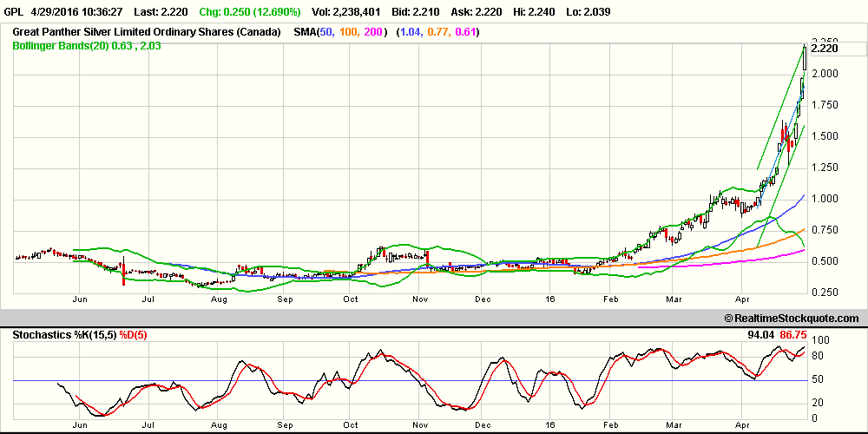Image resolution: width=868 pixels, height=434 pixels.
Task: Click the 0.750 price axis label
Action: click(x=824, y=230)
